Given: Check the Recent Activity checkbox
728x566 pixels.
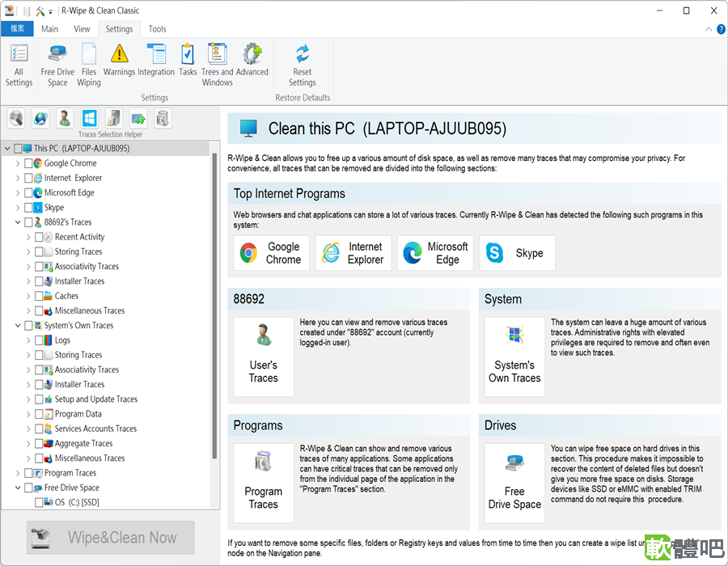Looking at the screenshot, I should (39, 237).
